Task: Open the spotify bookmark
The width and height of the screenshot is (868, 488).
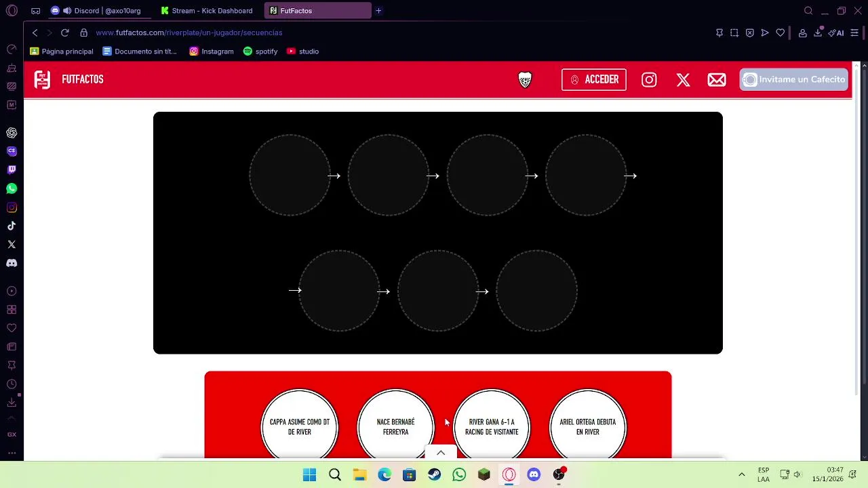Action: [260, 52]
